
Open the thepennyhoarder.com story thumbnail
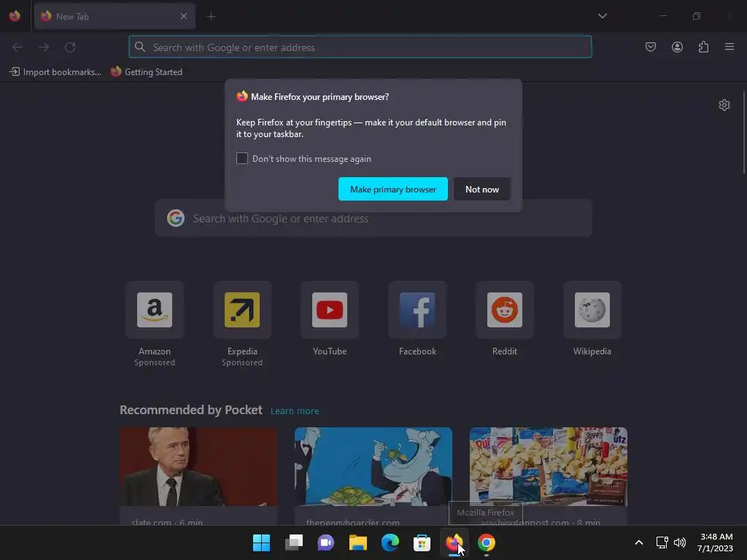(x=373, y=466)
